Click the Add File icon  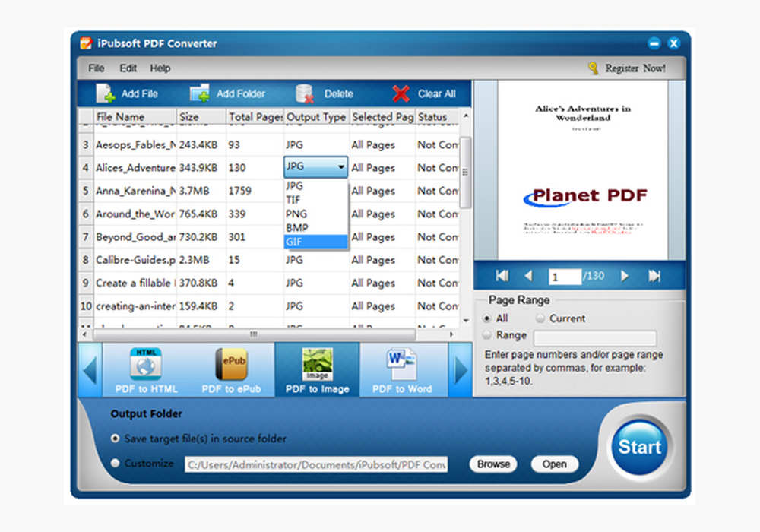[105, 93]
